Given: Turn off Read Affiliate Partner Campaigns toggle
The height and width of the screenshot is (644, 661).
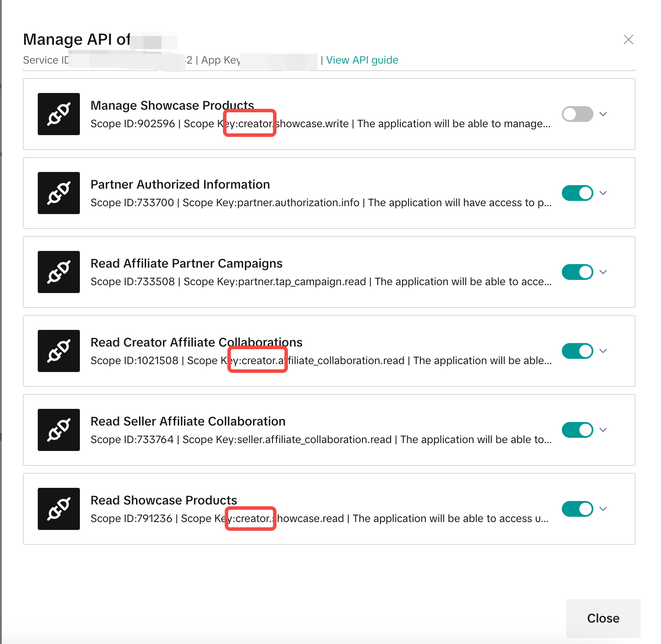Looking at the screenshot, I should click(x=577, y=272).
